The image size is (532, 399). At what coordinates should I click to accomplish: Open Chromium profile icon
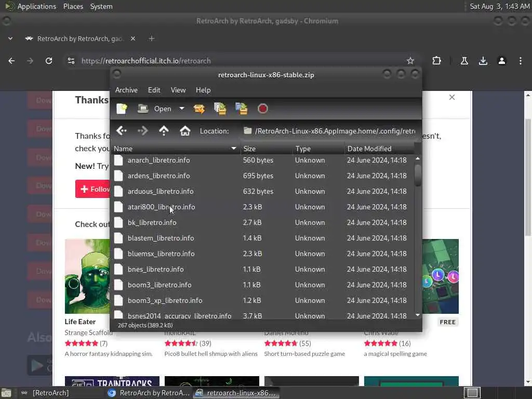[502, 61]
